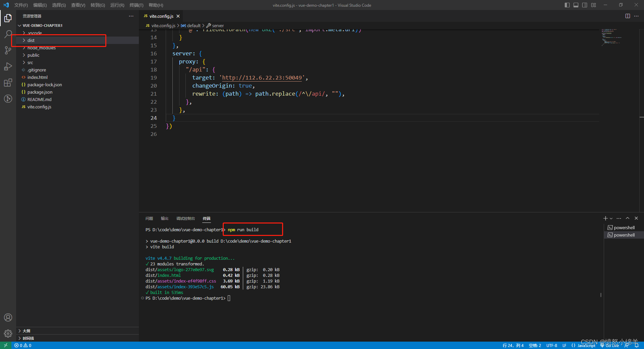Click the VS Code logo icon

tap(6, 5)
